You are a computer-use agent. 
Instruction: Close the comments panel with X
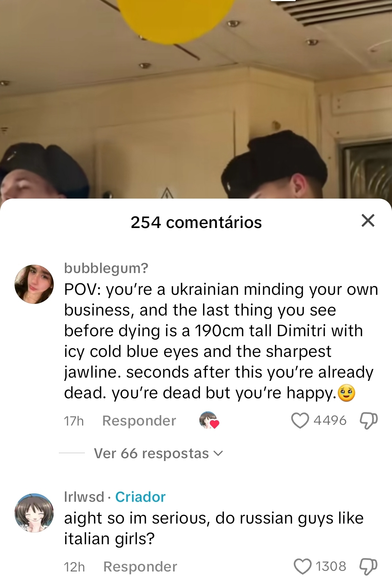(368, 220)
